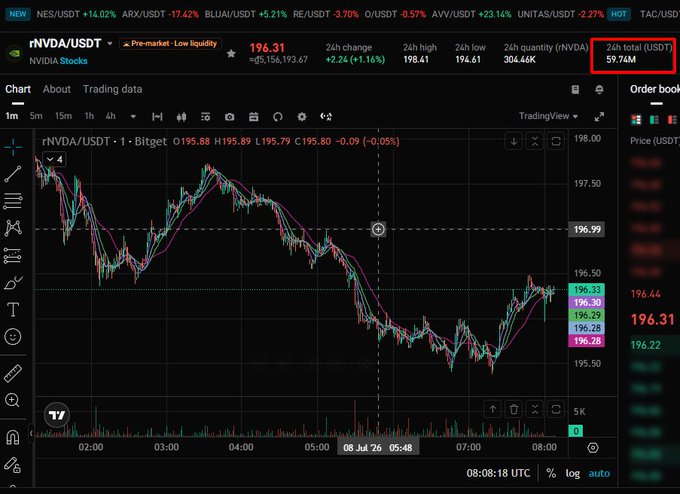Show combined buy and sell order book view
This screenshot has height=494, width=680.
tap(636, 119)
